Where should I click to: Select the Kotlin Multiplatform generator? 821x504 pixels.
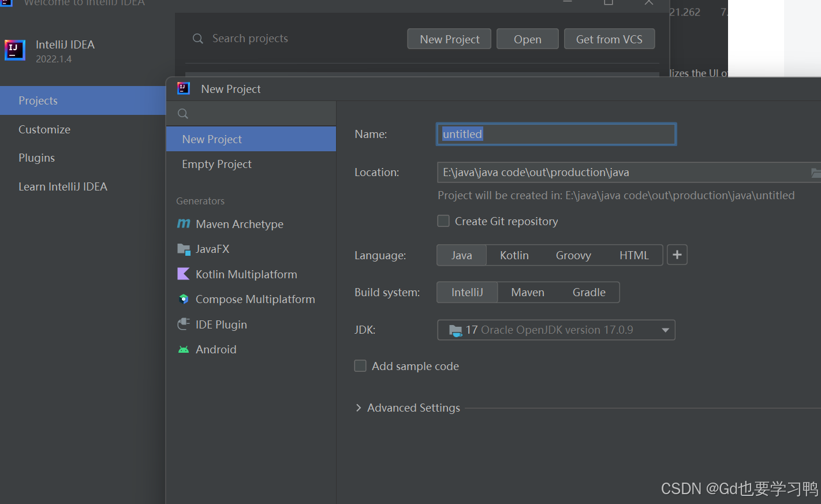point(247,274)
